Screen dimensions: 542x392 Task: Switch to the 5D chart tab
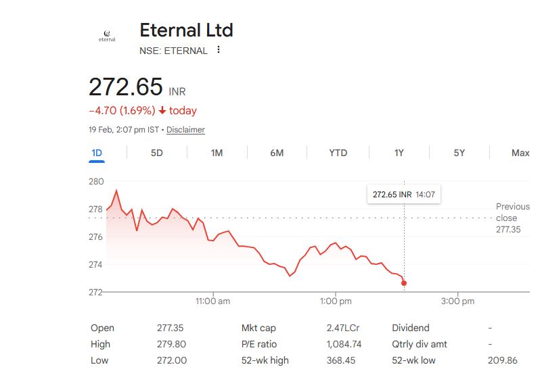tap(156, 153)
